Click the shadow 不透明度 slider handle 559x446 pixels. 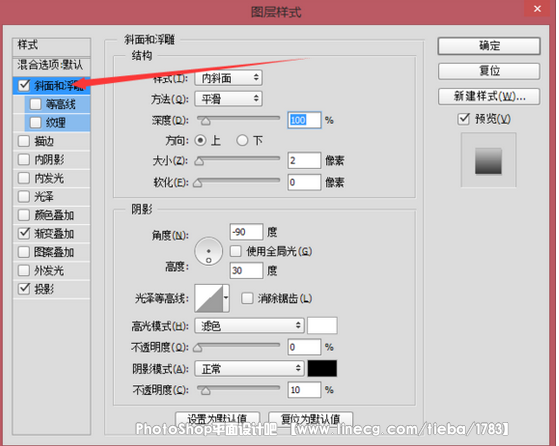point(205,391)
